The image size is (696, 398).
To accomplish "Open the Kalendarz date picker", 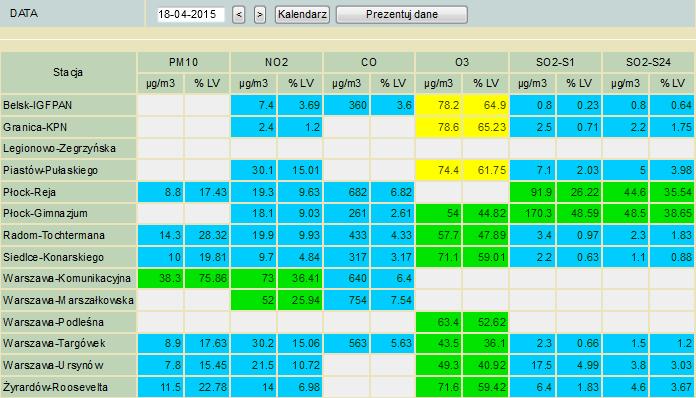I will [302, 15].
